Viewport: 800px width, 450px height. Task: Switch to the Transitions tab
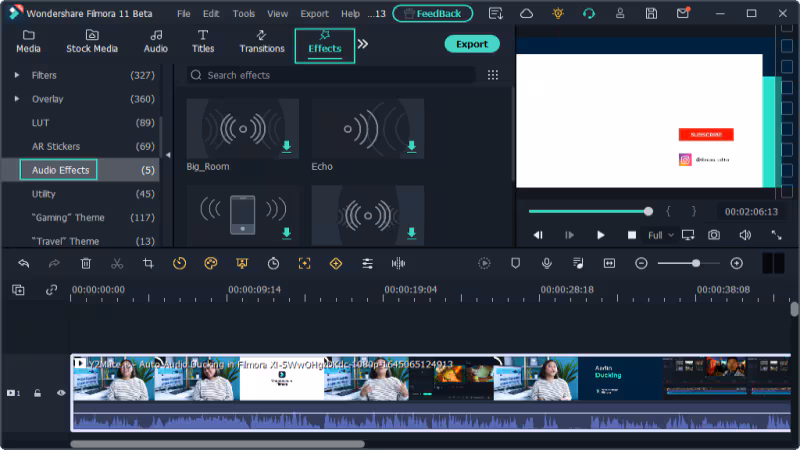262,42
